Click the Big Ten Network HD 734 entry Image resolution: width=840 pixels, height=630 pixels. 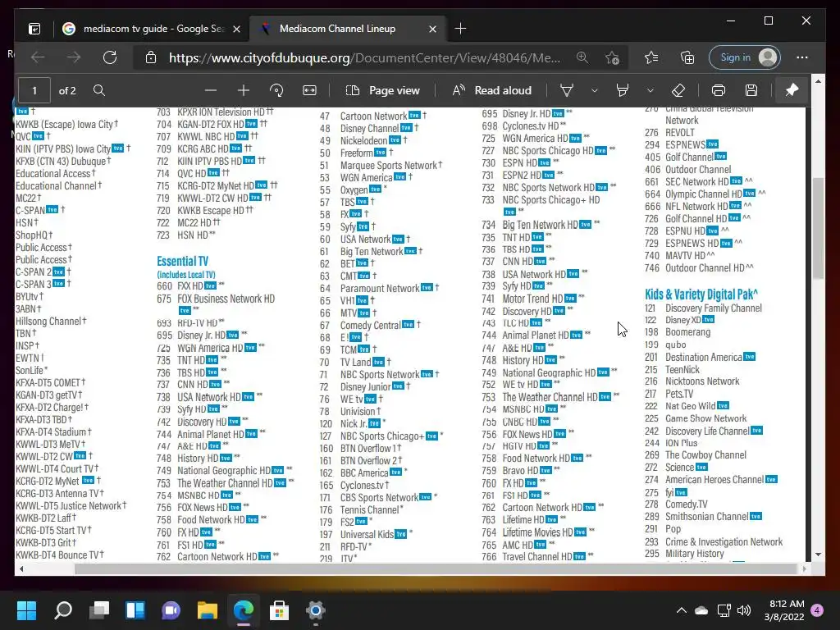coord(541,225)
